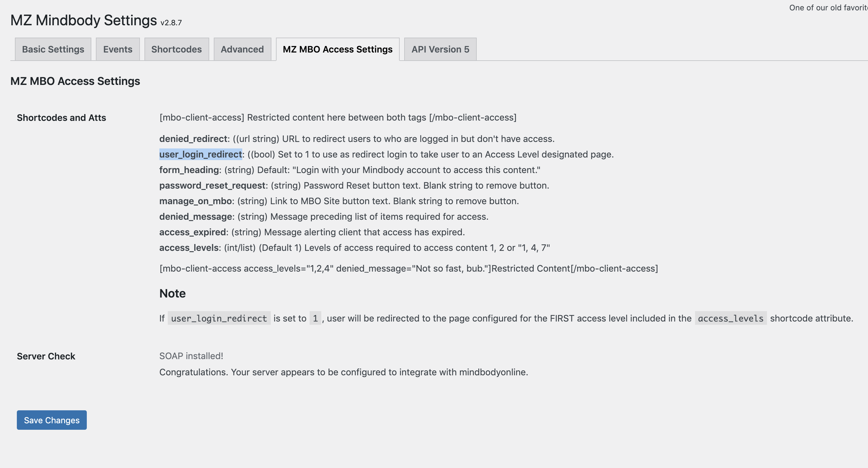Click the access_levels code snippet in Note
868x468 pixels.
pos(730,318)
